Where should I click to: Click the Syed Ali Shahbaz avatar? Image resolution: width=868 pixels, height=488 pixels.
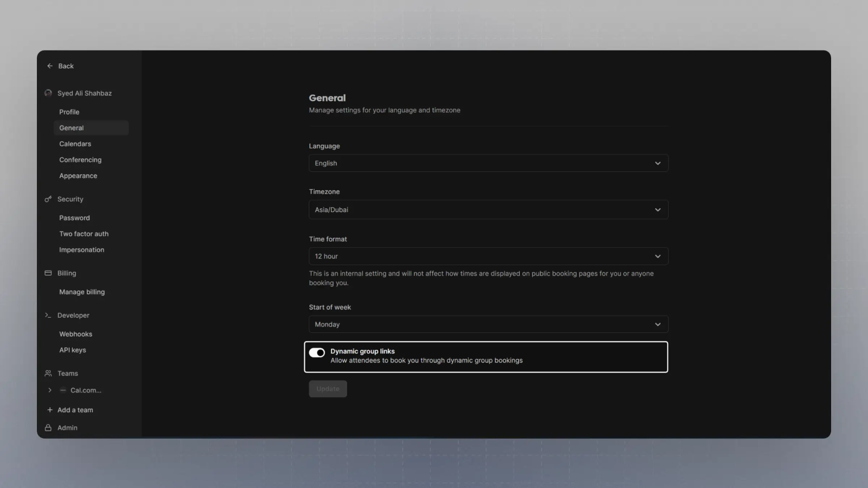[x=48, y=93]
